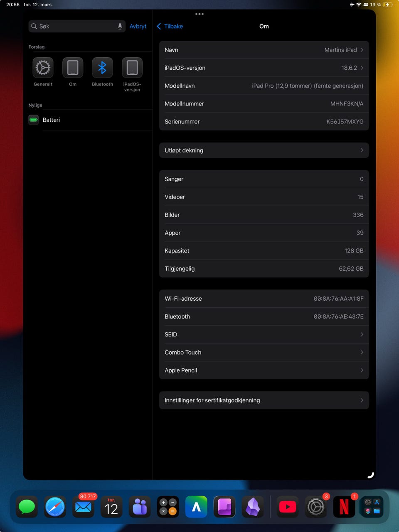This screenshot has width=399, height=532.
Task: Launch Netflix from the dock
Action: pyautogui.click(x=344, y=507)
